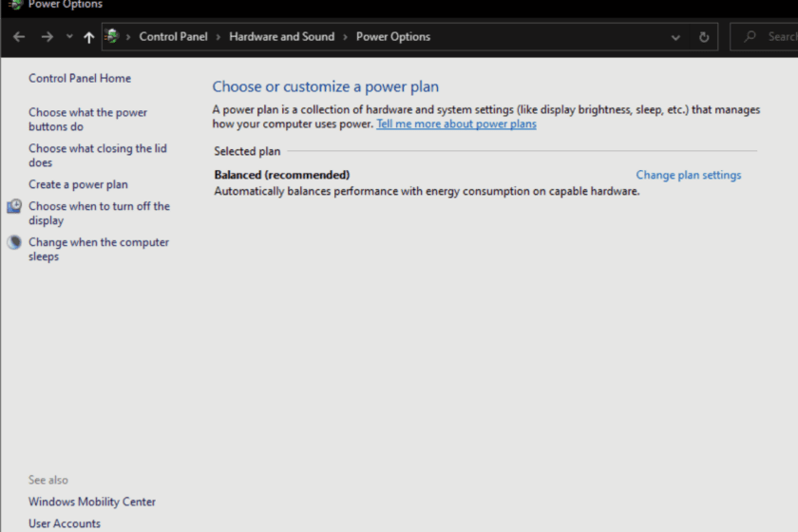This screenshot has height=532, width=798.
Task: Click in the Search box field
Action: coord(764,37)
